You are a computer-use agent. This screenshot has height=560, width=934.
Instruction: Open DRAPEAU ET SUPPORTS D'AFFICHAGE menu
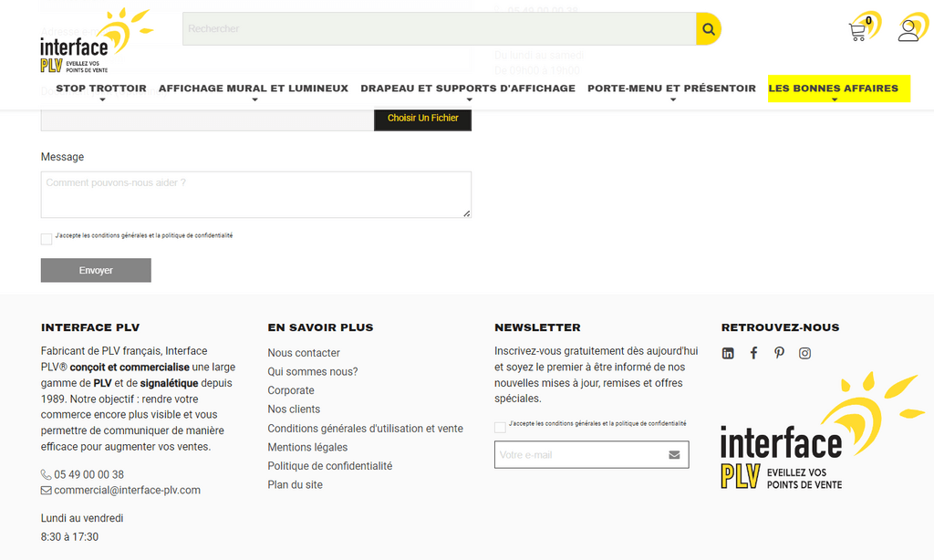pyautogui.click(x=468, y=88)
